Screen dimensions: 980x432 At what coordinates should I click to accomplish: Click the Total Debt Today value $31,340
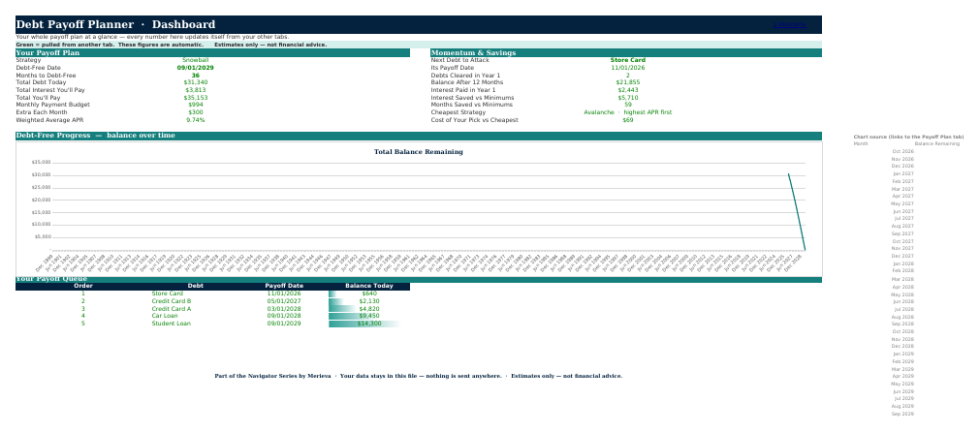click(196, 82)
